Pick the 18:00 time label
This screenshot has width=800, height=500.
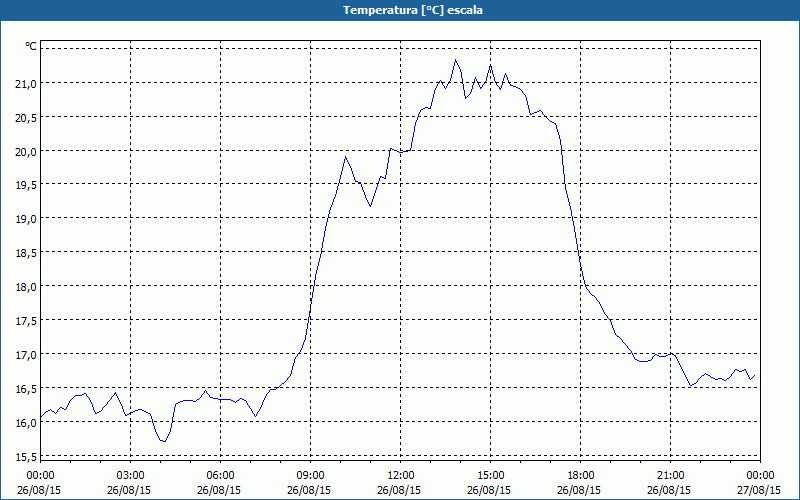click(x=581, y=476)
